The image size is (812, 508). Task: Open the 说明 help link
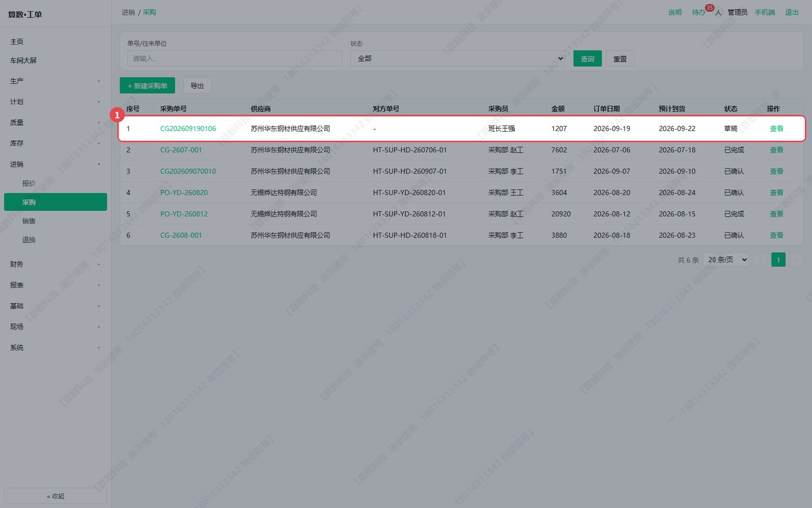(x=675, y=12)
